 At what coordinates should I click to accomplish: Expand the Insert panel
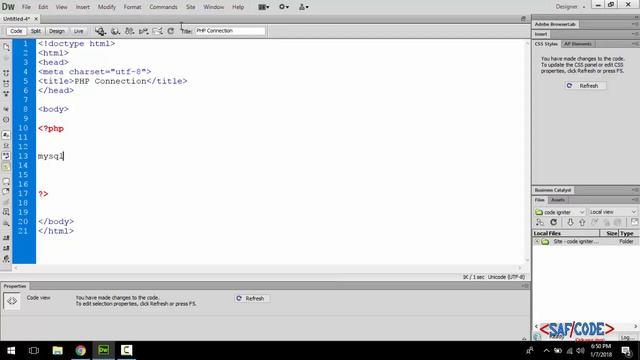(x=541, y=34)
